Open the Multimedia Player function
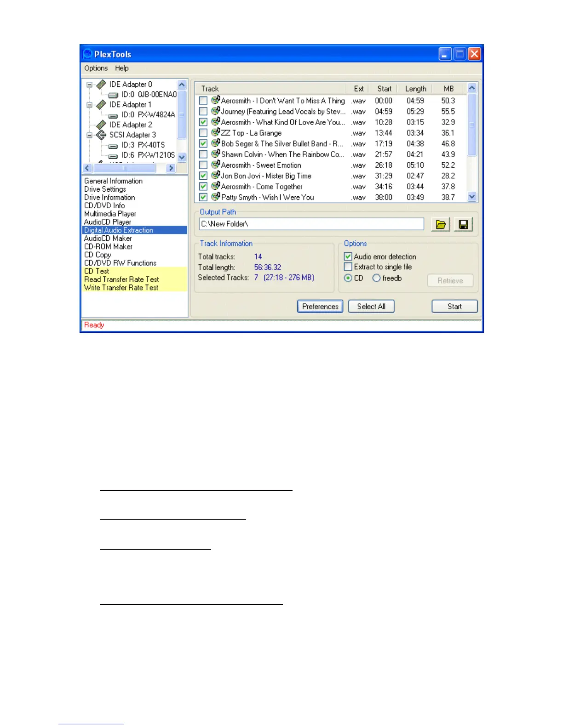 tap(110, 214)
